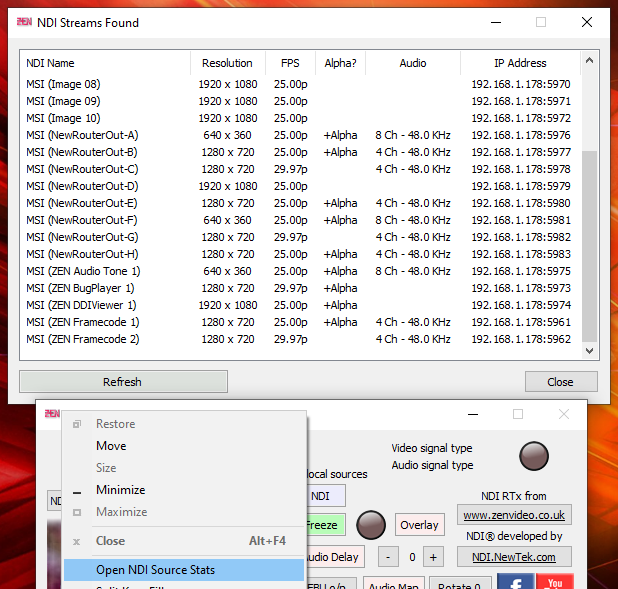Image resolution: width=618 pixels, height=589 pixels.
Task: Select row MSI (NewRouterOut-E)
Action: click(x=300, y=203)
